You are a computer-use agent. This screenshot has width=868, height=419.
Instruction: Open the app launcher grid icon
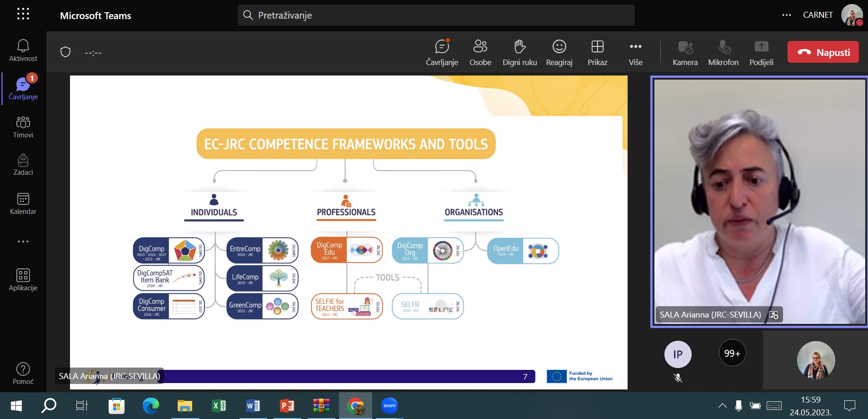coord(23,14)
